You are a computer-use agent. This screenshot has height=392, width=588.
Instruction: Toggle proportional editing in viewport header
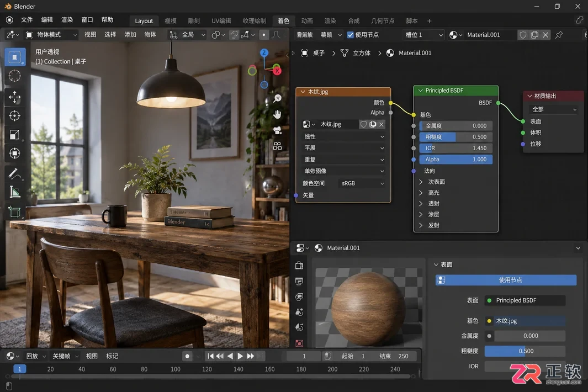coord(264,35)
